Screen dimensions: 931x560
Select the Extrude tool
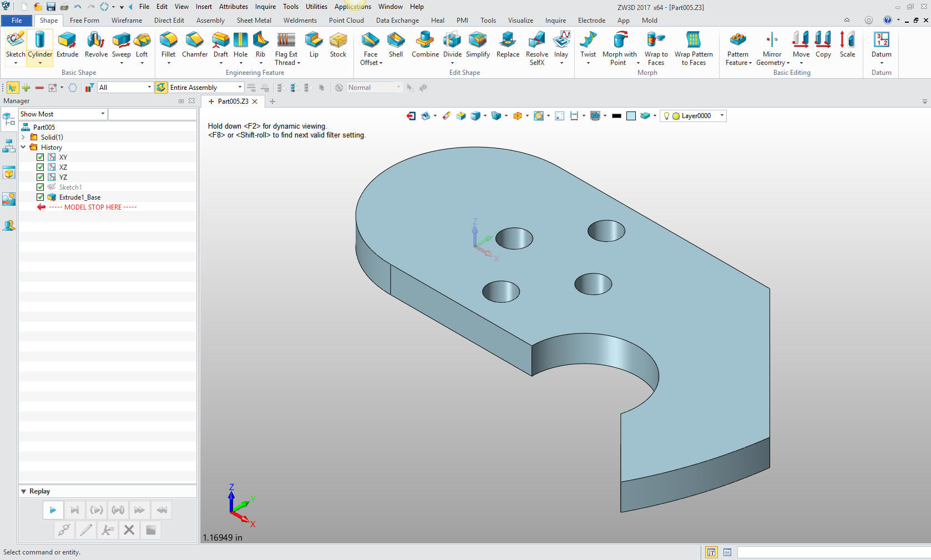coord(67,44)
